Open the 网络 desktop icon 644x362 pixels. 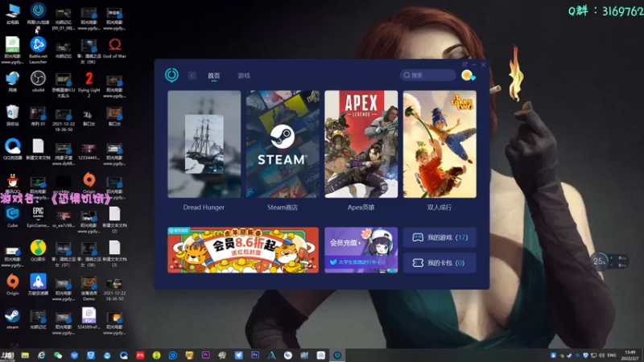(x=12, y=82)
